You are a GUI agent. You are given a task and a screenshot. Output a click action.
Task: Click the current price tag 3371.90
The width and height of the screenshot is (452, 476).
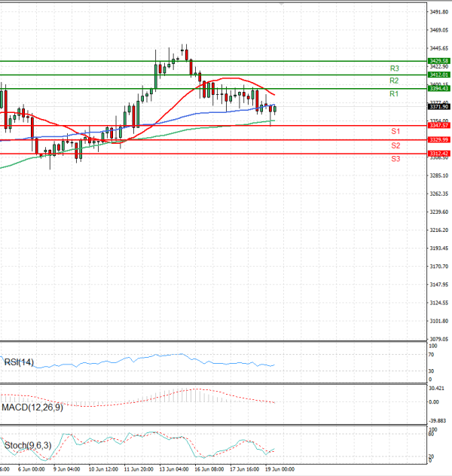(438, 107)
